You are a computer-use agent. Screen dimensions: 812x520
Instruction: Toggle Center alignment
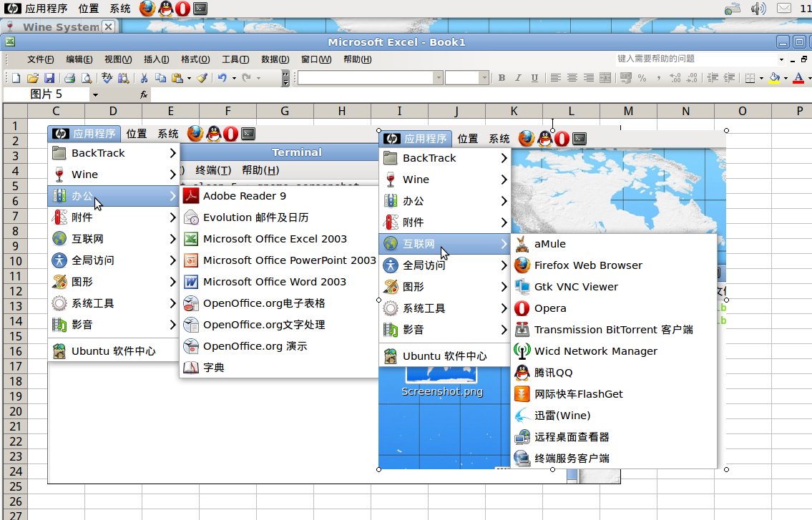(572, 78)
